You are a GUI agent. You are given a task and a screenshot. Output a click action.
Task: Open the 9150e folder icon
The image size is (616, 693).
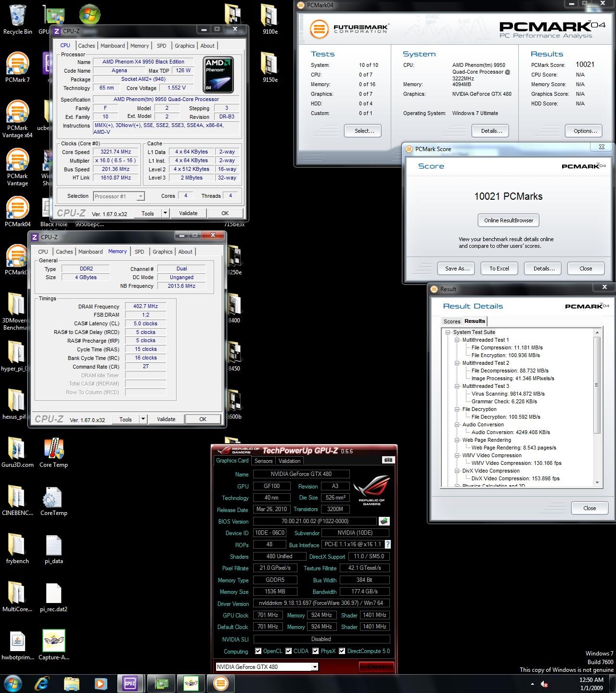coord(270,67)
